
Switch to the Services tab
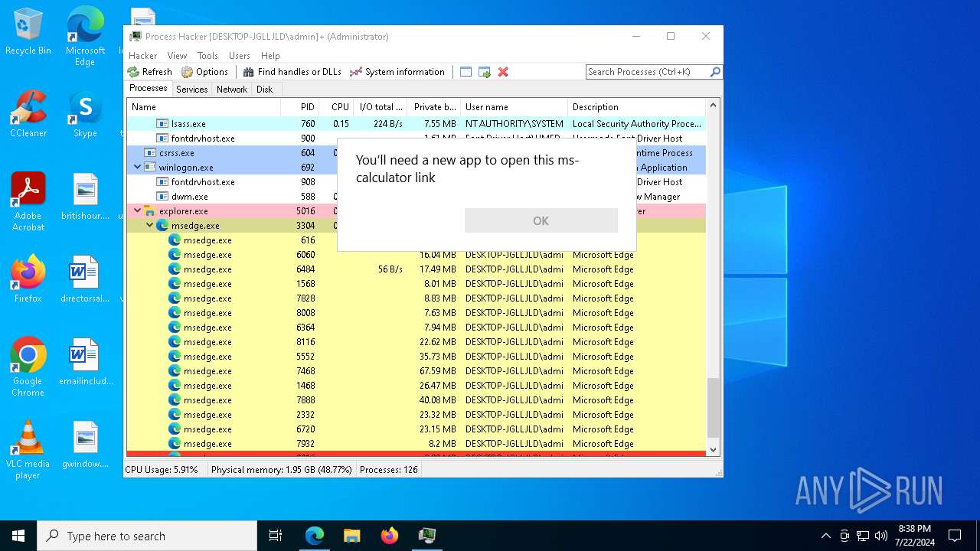pos(191,90)
